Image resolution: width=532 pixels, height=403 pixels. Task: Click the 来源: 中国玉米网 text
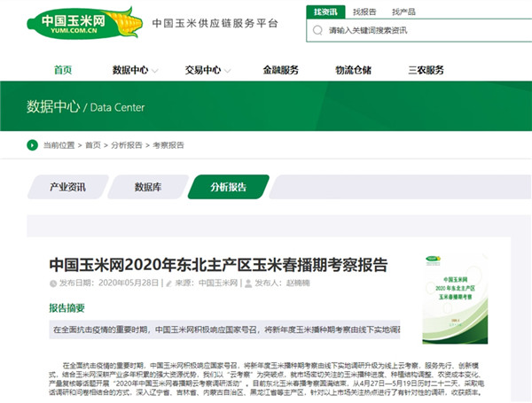tap(207, 283)
